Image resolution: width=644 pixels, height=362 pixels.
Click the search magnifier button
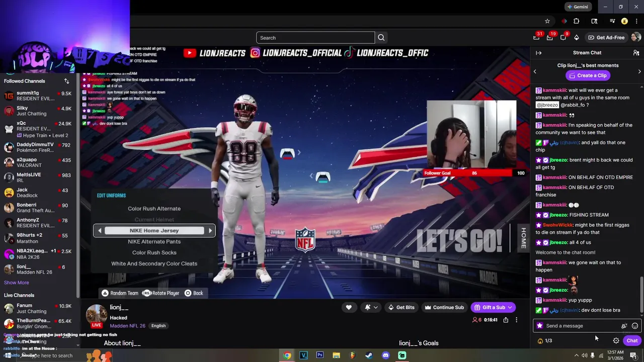(x=381, y=38)
